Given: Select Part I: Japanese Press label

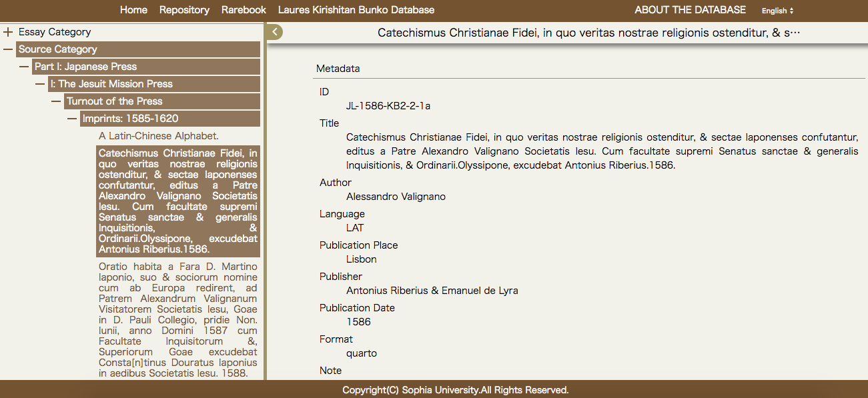Looking at the screenshot, I should point(146,67).
